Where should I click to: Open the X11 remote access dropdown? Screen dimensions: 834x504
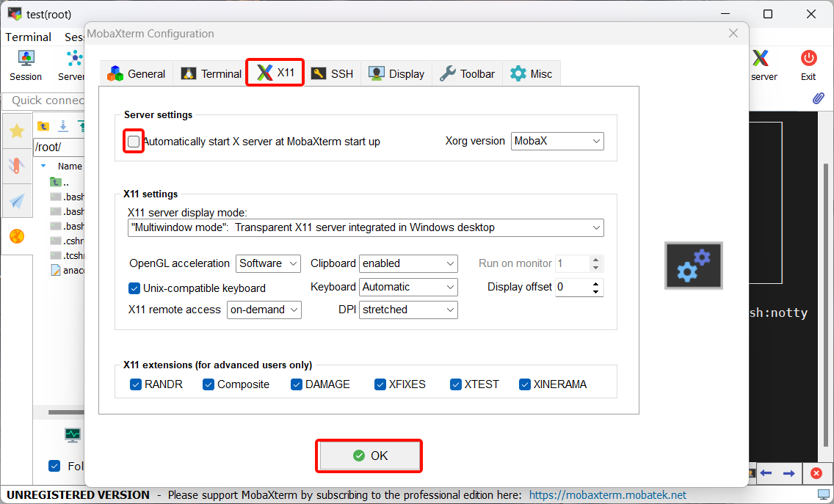coord(264,310)
